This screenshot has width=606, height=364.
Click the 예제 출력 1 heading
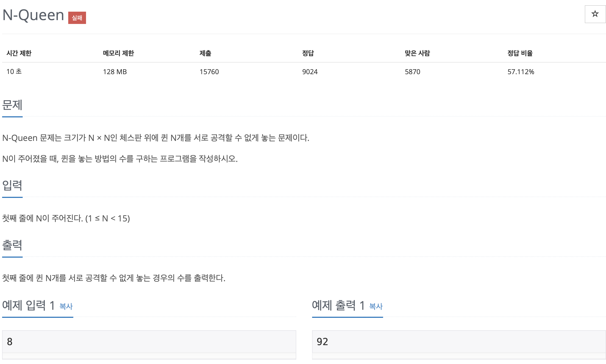point(338,305)
